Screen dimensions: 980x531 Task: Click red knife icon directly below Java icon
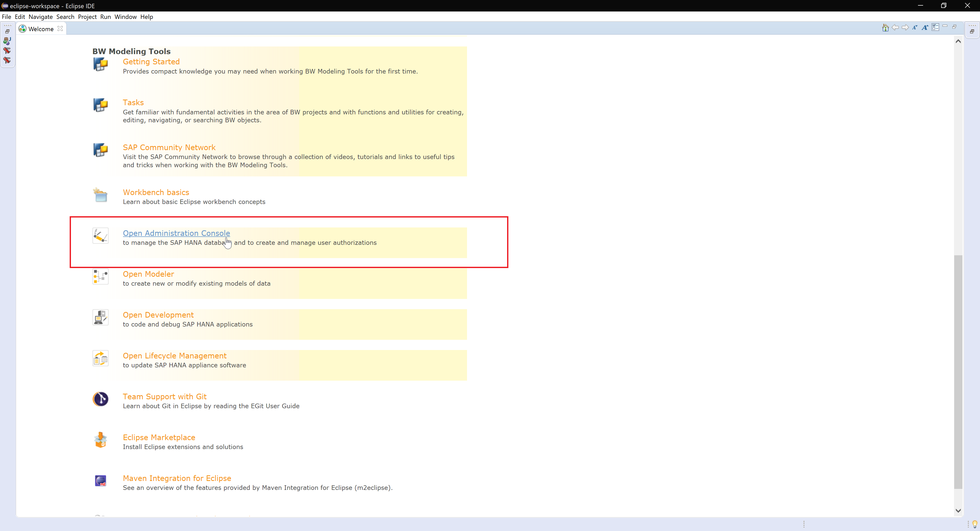pos(7,50)
